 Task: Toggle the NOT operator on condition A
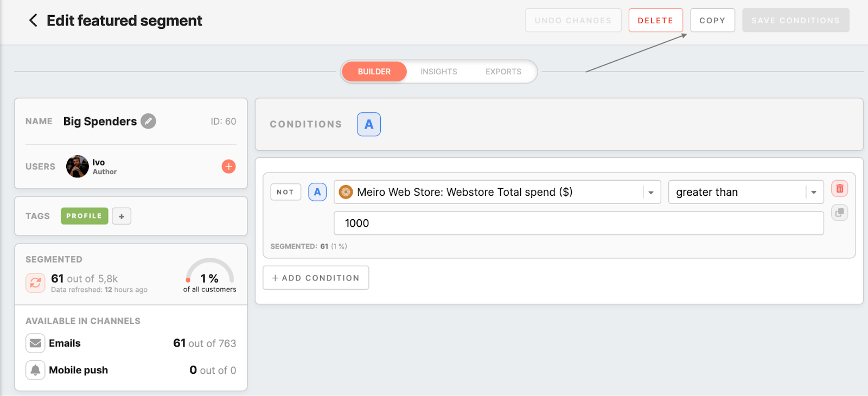pos(285,192)
